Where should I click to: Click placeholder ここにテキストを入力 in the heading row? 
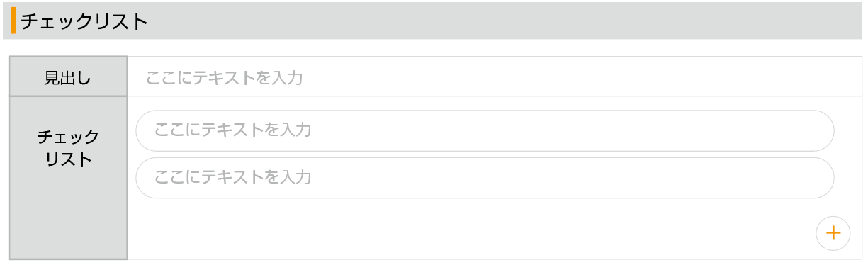(225, 77)
